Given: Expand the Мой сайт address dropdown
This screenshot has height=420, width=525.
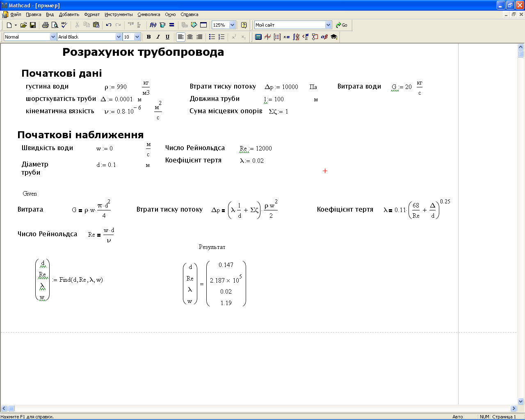Looking at the screenshot, I should (328, 25).
